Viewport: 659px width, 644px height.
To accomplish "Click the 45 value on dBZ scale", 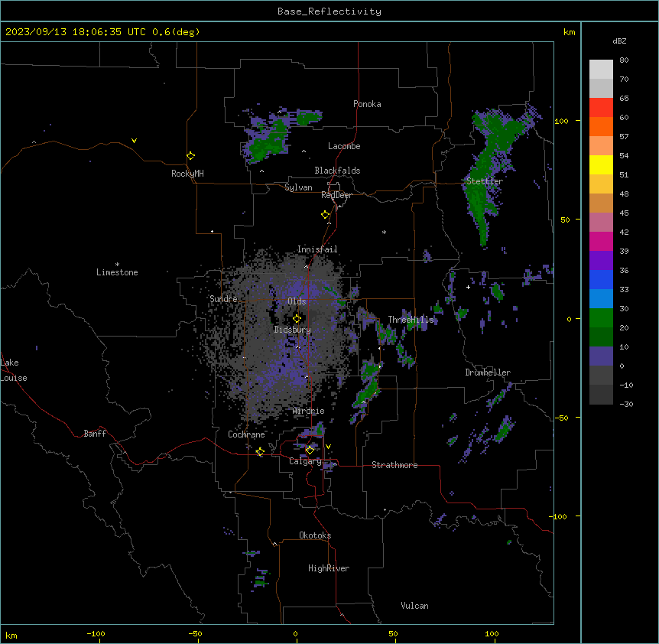I will 624,213.
